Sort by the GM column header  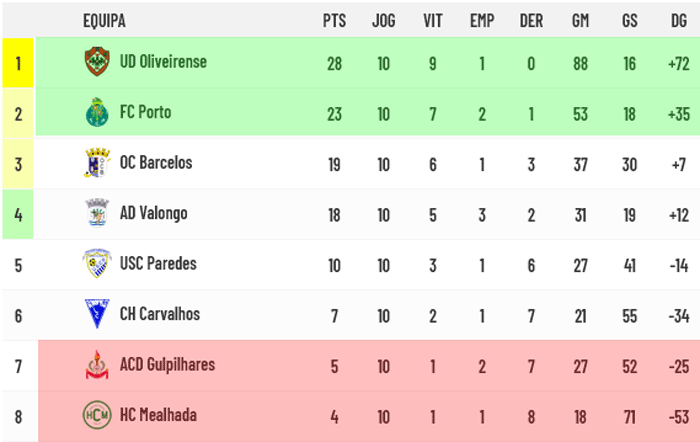pyautogui.click(x=580, y=21)
